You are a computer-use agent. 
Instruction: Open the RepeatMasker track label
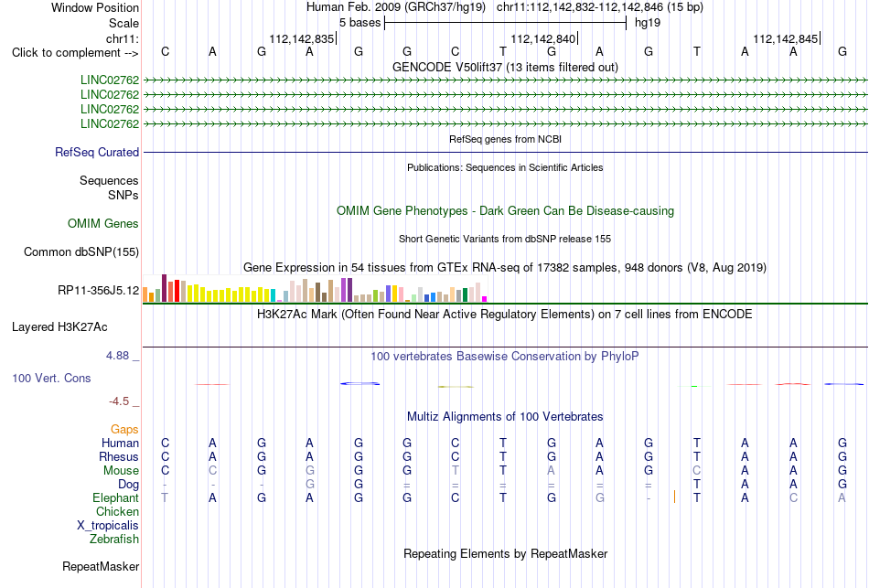pyautogui.click(x=101, y=566)
